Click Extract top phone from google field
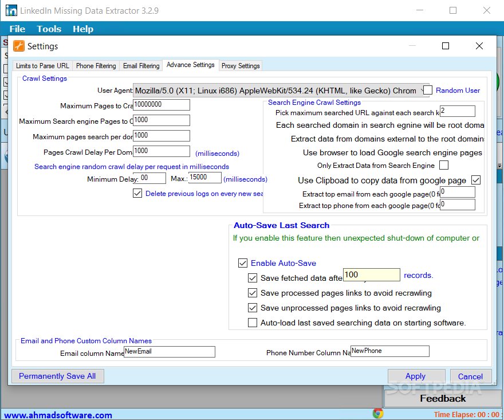Screen dimensions: 504x420 point(458,205)
